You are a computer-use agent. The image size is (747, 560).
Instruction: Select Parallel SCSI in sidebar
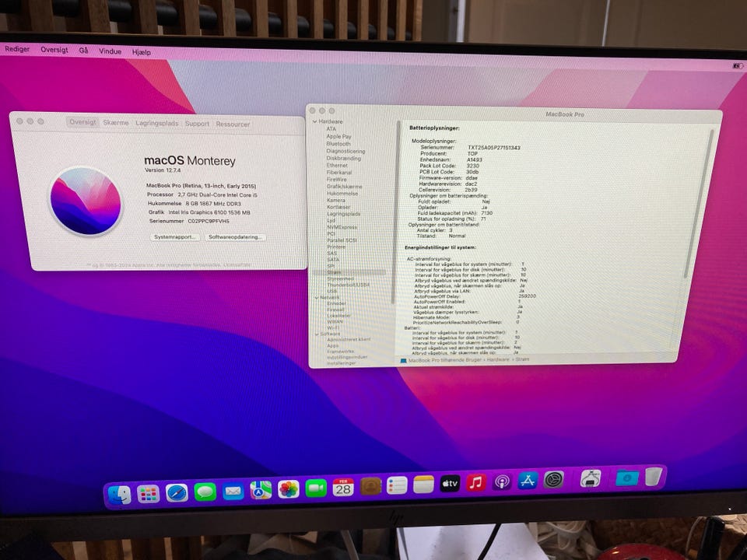[342, 240]
